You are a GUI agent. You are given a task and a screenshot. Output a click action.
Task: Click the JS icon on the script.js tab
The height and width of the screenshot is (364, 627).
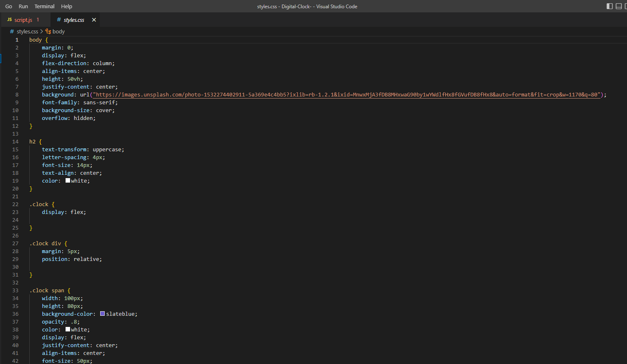[9, 19]
